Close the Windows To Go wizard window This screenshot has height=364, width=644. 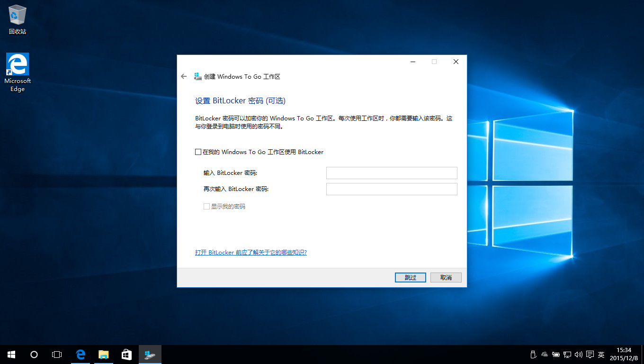click(x=456, y=62)
